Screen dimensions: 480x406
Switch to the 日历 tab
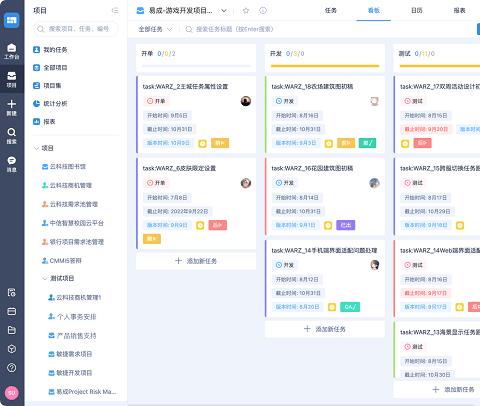[x=417, y=11]
